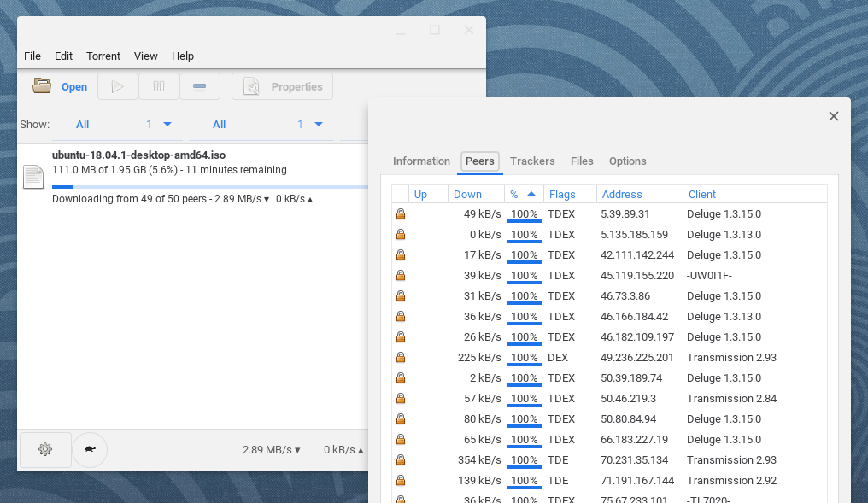Switch to the Files tab
The width and height of the screenshot is (868, 503).
[582, 161]
